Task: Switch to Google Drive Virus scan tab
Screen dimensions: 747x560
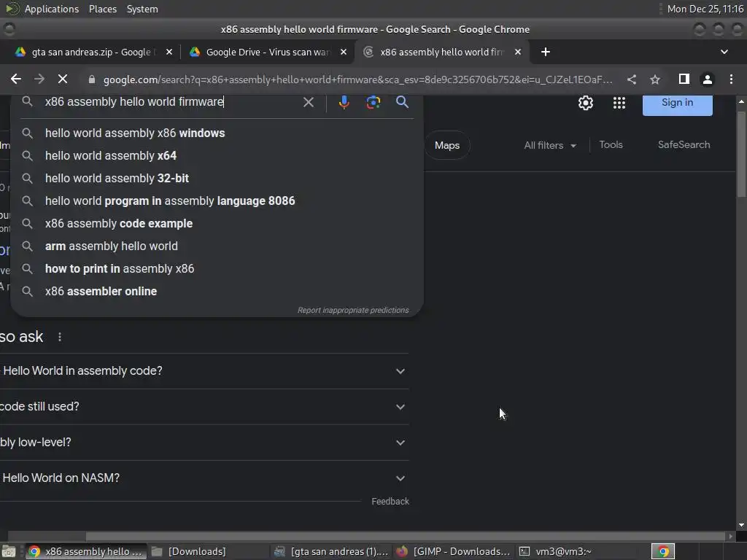Action: click(x=267, y=52)
